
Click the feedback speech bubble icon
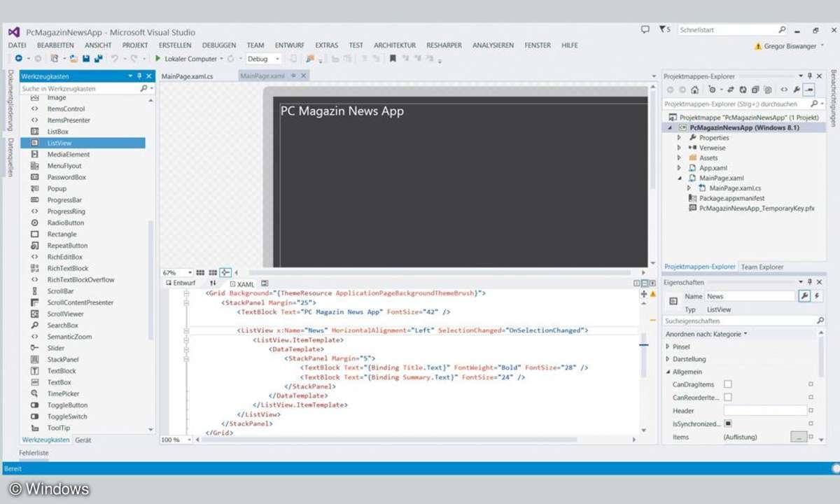pos(645,30)
